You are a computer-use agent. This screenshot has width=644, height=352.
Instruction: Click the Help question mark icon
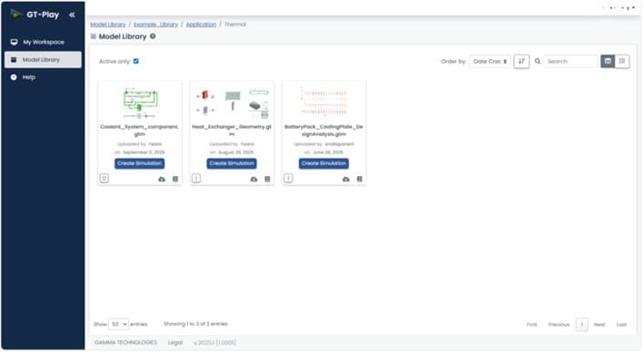[x=14, y=77]
